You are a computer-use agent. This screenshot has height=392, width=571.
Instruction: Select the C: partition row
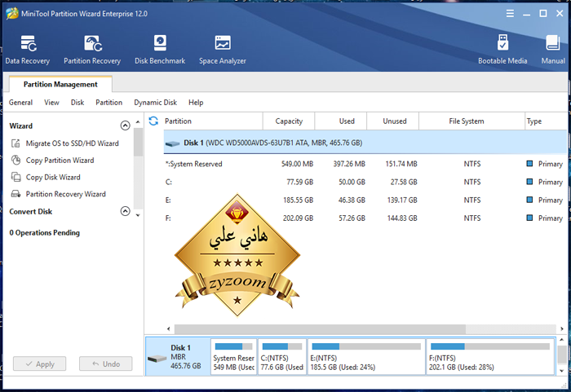pos(365,182)
